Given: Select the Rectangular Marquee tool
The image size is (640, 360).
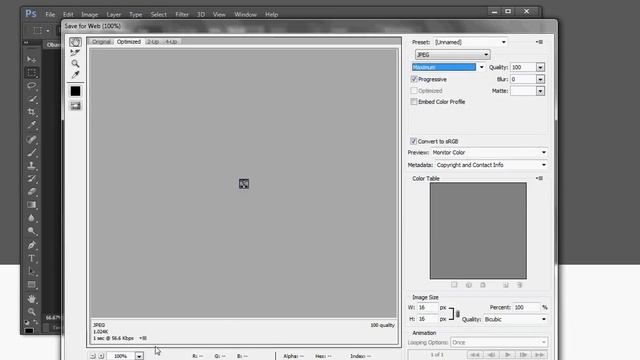Looking at the screenshot, I should point(31,73).
